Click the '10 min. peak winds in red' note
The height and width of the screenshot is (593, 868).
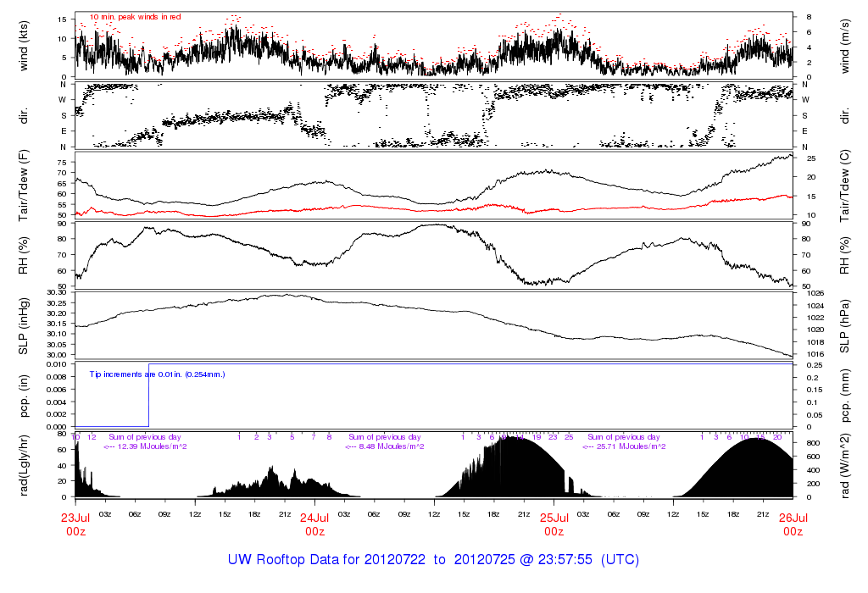pyautogui.click(x=135, y=17)
